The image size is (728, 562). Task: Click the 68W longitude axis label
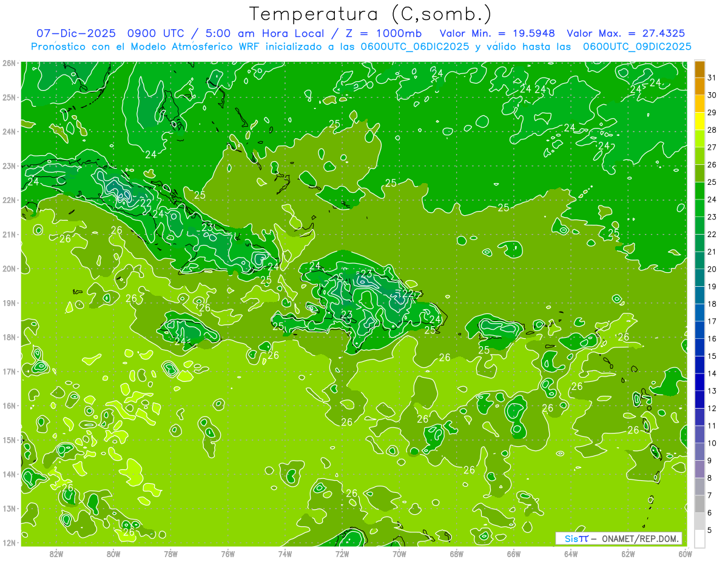pyautogui.click(x=456, y=554)
